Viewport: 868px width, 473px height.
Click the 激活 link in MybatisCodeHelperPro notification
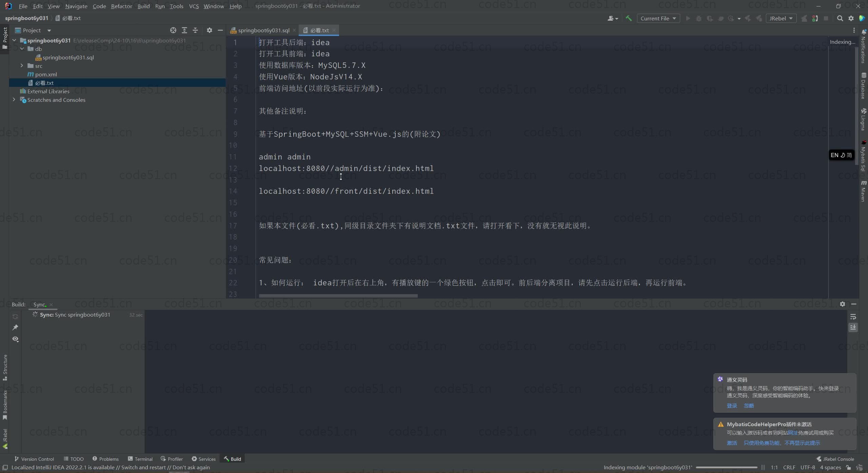pos(732,443)
